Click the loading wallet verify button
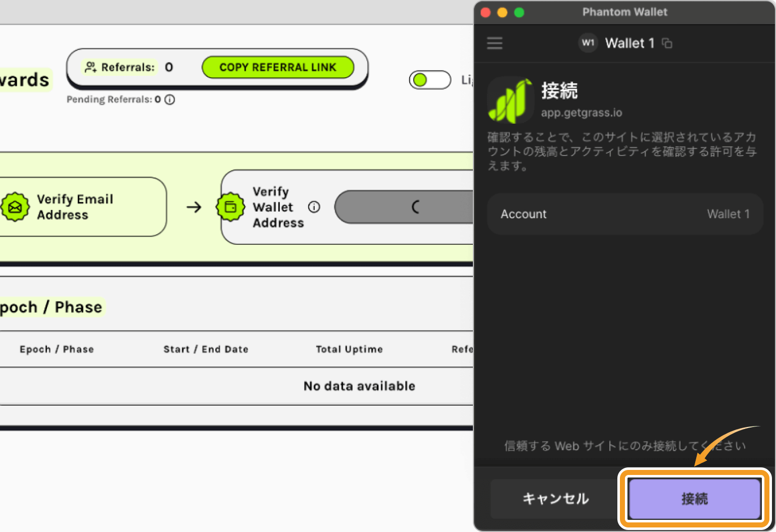 click(404, 207)
